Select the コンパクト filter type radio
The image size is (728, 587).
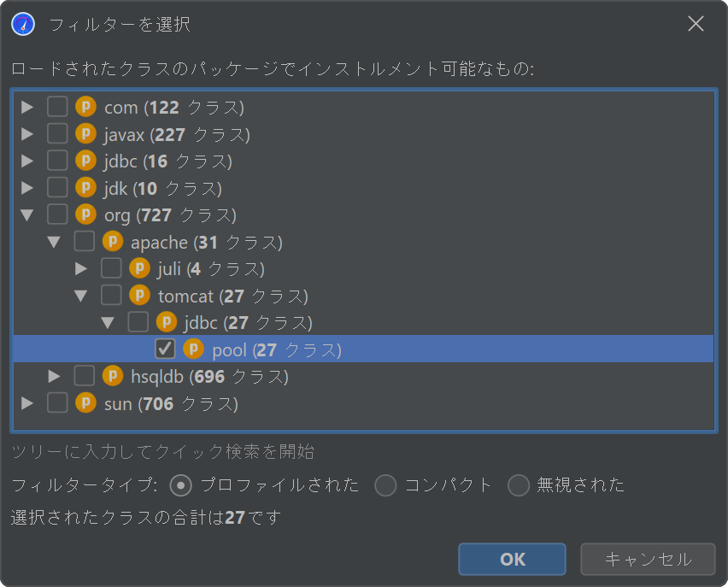(385, 485)
